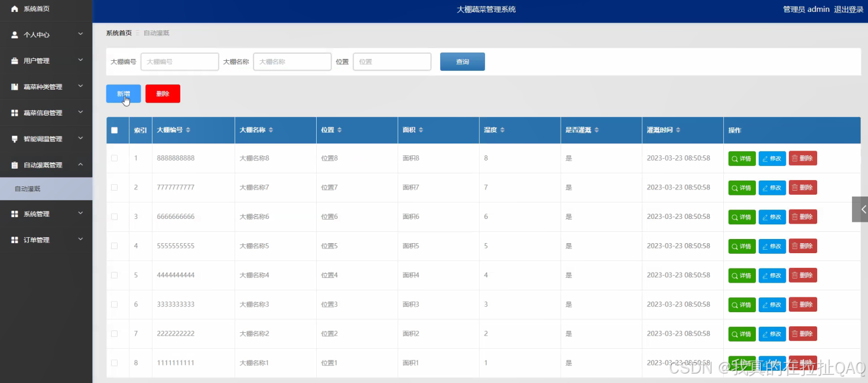Expand the 系统管理 menu chevron
Screen dimensions: 868x383
pyautogui.click(x=80, y=213)
